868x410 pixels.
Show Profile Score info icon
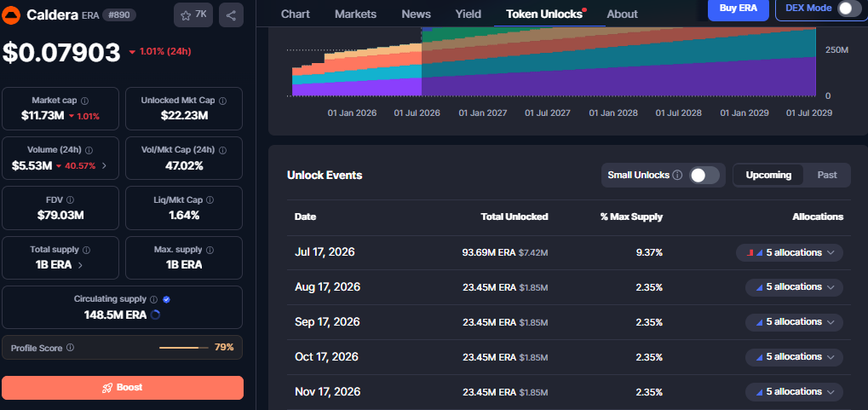[x=71, y=348]
